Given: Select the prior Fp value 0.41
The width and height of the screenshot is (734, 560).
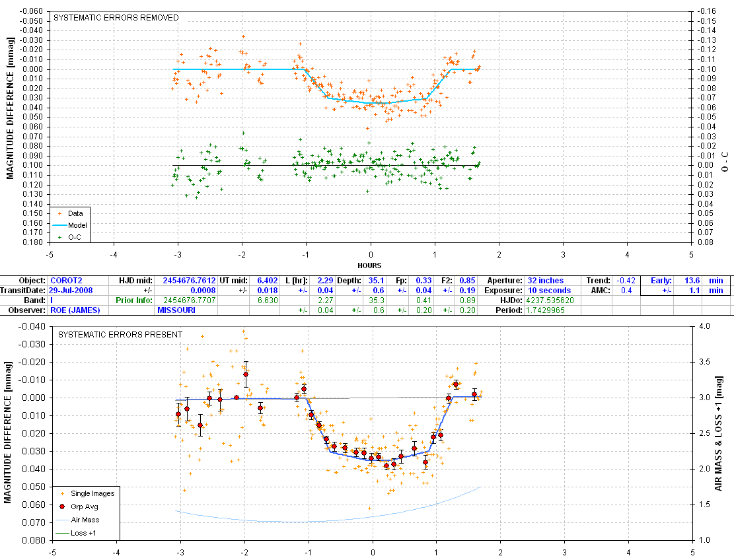Looking at the screenshot, I should [423, 300].
